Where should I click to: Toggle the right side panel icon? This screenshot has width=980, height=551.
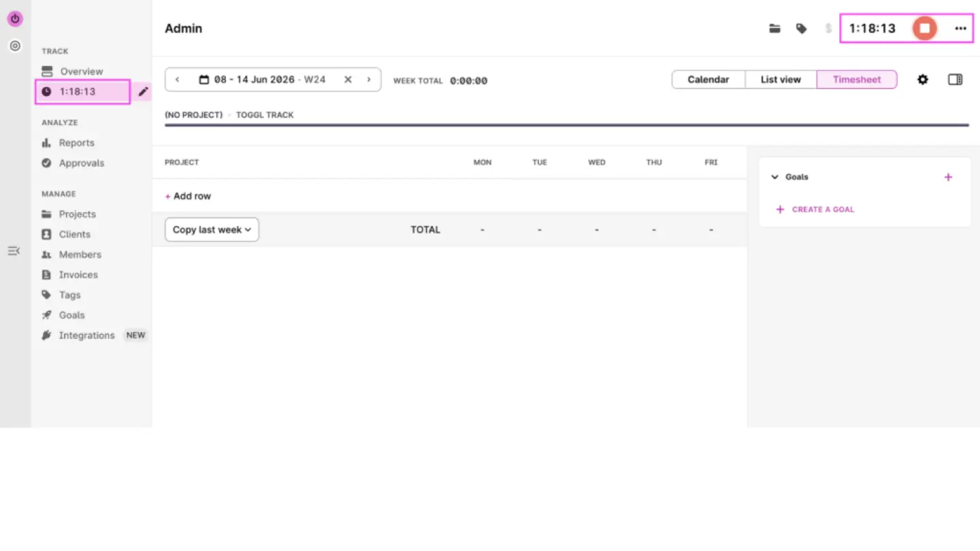(955, 80)
